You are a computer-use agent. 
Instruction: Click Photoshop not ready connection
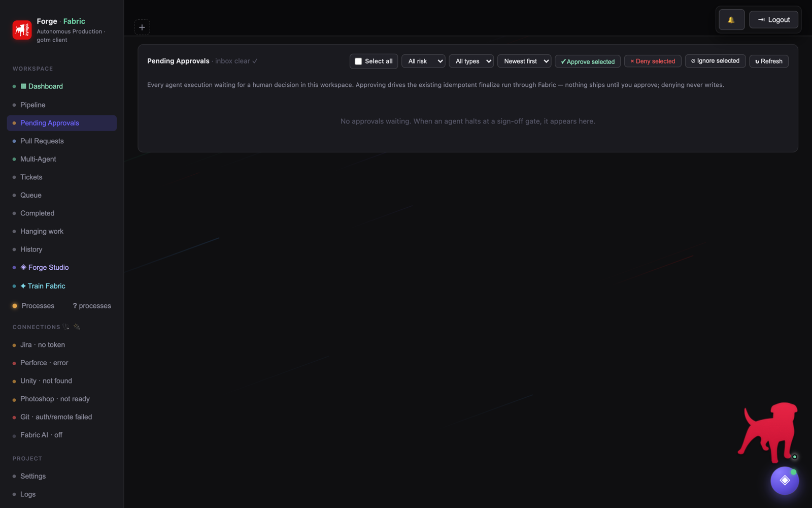point(62,399)
